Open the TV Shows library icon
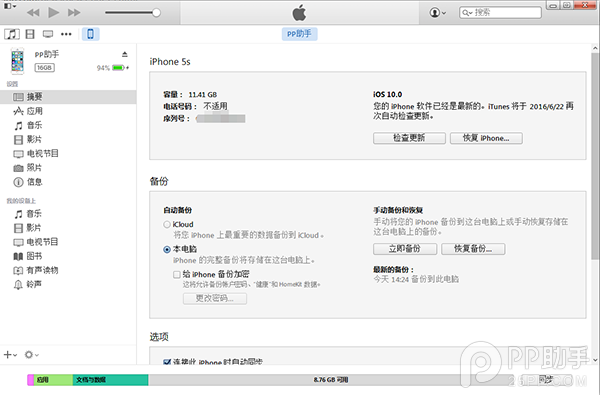The image size is (600, 395). 48,34
